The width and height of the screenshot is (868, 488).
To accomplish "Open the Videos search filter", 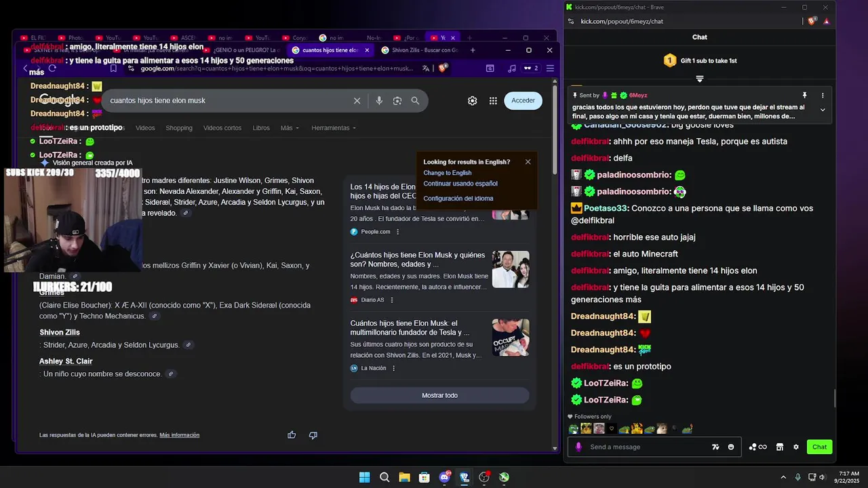I will coord(145,127).
